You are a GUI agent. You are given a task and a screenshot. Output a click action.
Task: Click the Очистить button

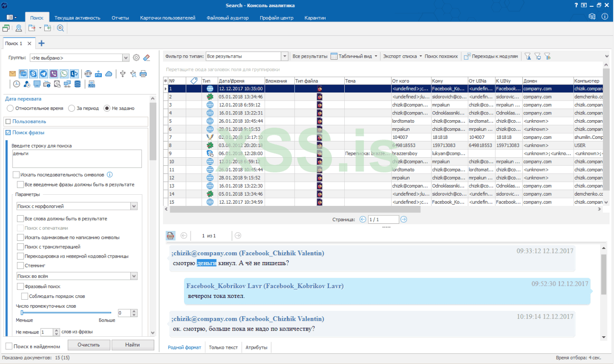tap(88, 345)
